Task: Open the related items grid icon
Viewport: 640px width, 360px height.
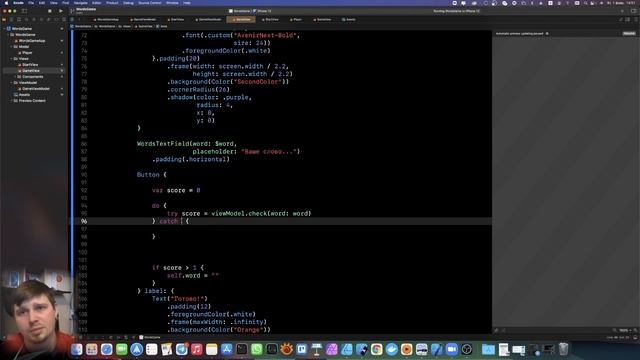Action: click(x=72, y=19)
